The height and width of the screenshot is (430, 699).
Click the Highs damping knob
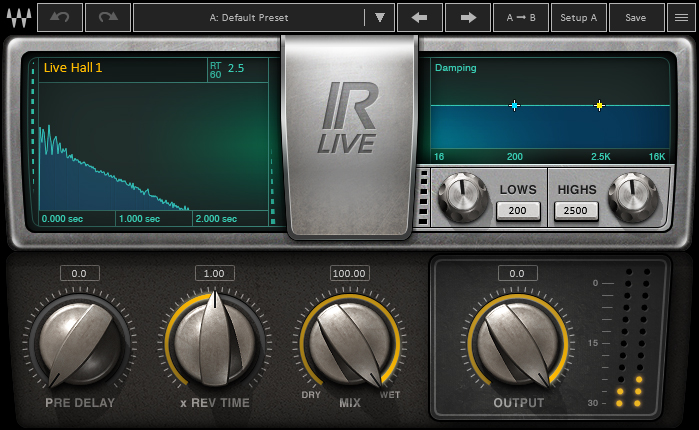634,198
